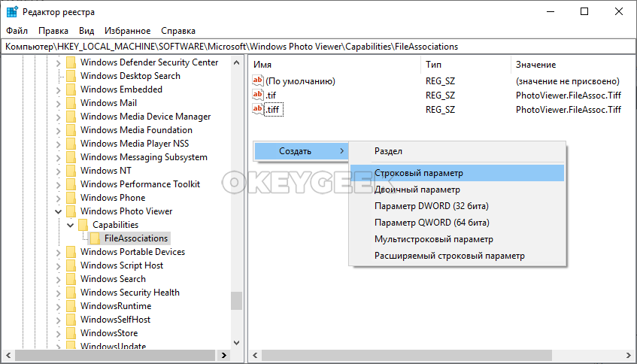
Task: Collapse the Capabilities tree node
Action: pyautogui.click(x=71, y=225)
